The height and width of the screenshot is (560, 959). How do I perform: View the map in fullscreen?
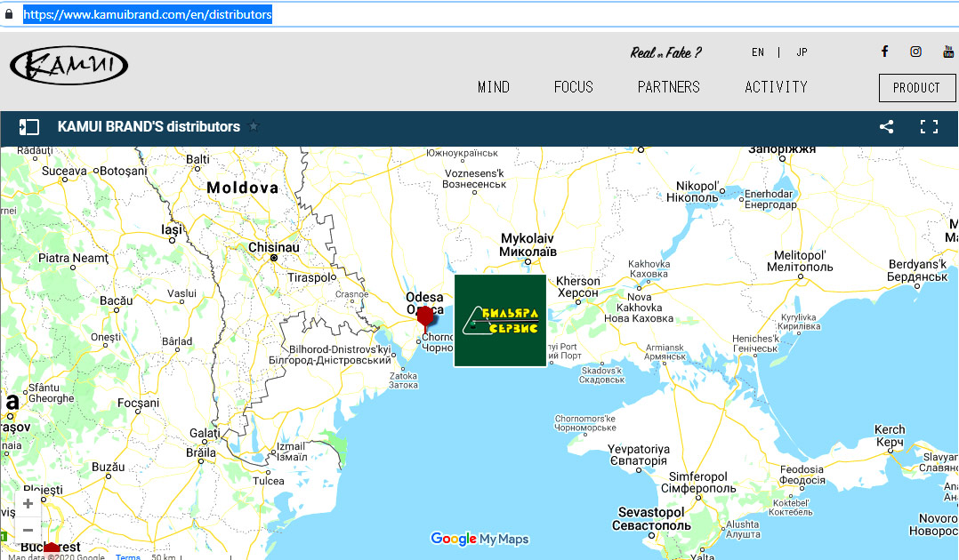[929, 127]
